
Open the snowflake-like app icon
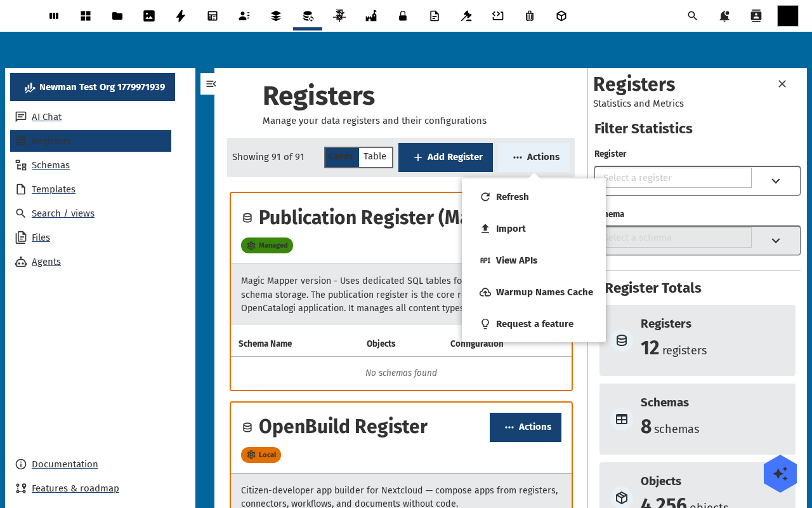[339, 16]
